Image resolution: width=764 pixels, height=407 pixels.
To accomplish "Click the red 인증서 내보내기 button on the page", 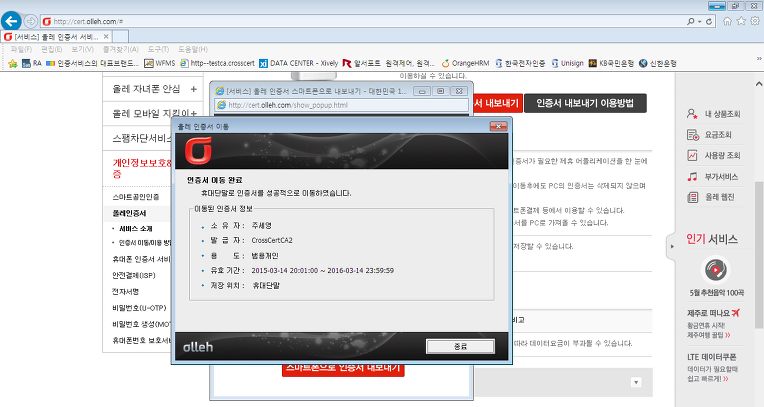I will point(497,103).
